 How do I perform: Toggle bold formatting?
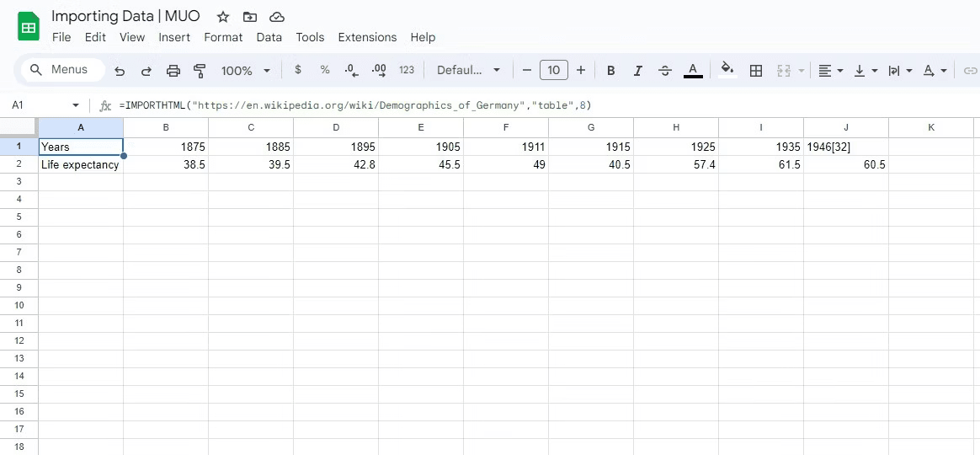611,71
